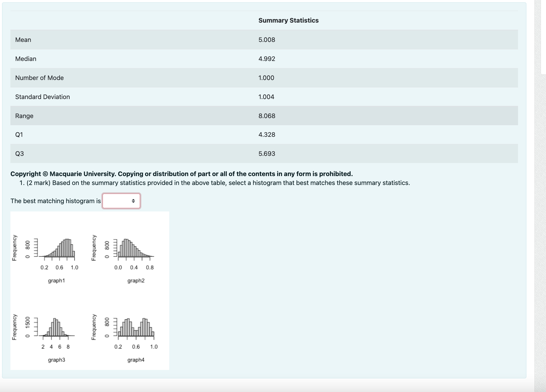Click the Q1 row label
This screenshot has width=546, height=392.
[19, 135]
